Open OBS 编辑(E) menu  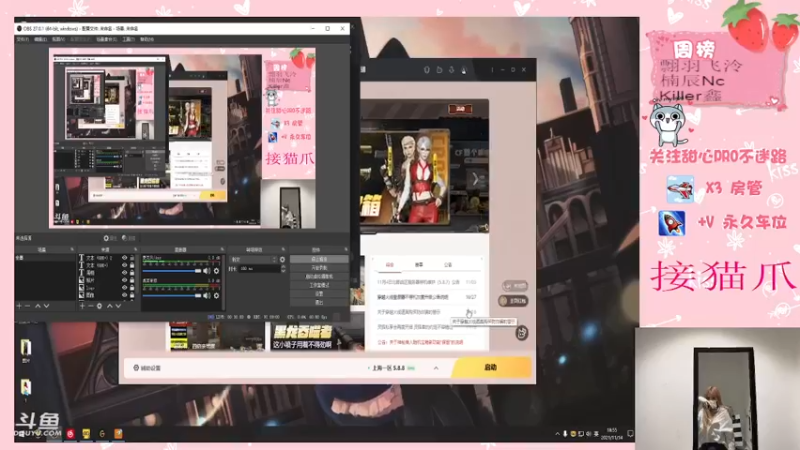(x=40, y=39)
